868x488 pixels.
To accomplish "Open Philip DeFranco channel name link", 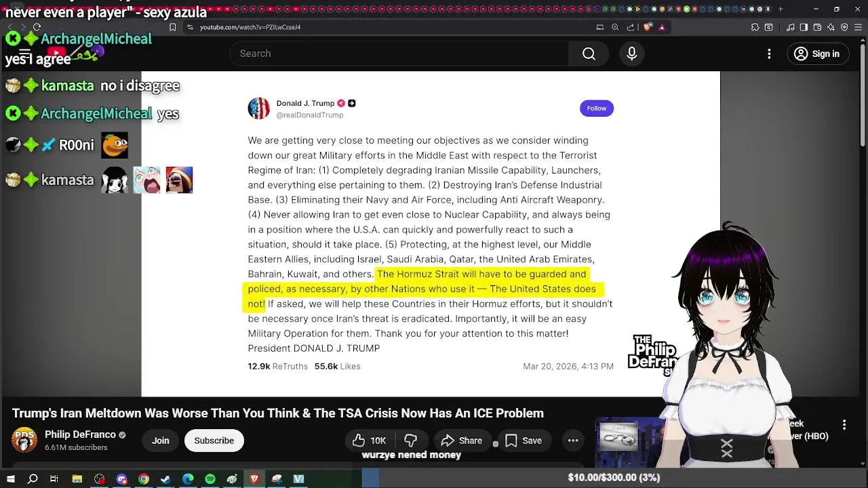I will (x=80, y=434).
